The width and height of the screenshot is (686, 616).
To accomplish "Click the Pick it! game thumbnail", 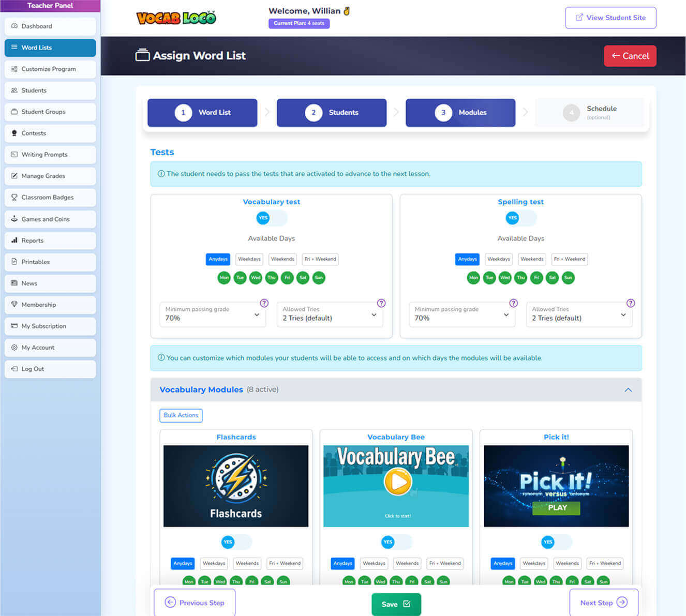I will (x=556, y=486).
